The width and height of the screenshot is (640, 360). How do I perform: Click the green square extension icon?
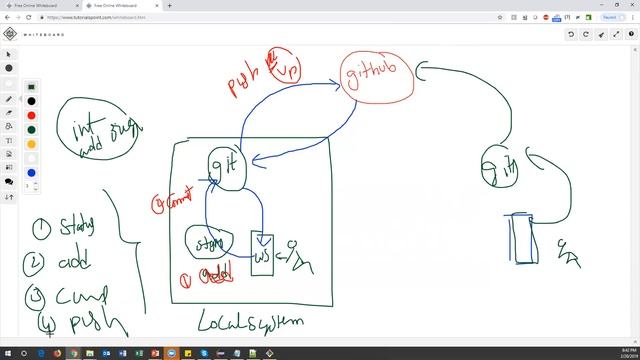588,18
